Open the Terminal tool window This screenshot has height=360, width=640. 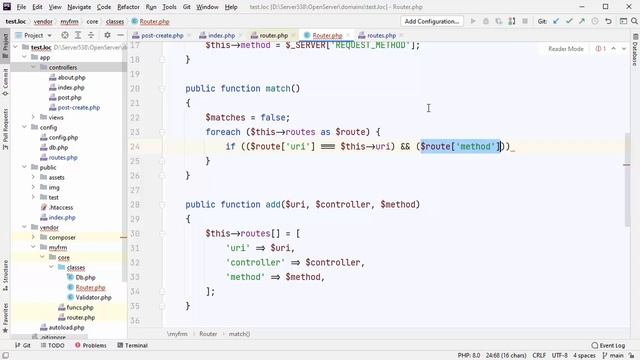pos(132,345)
